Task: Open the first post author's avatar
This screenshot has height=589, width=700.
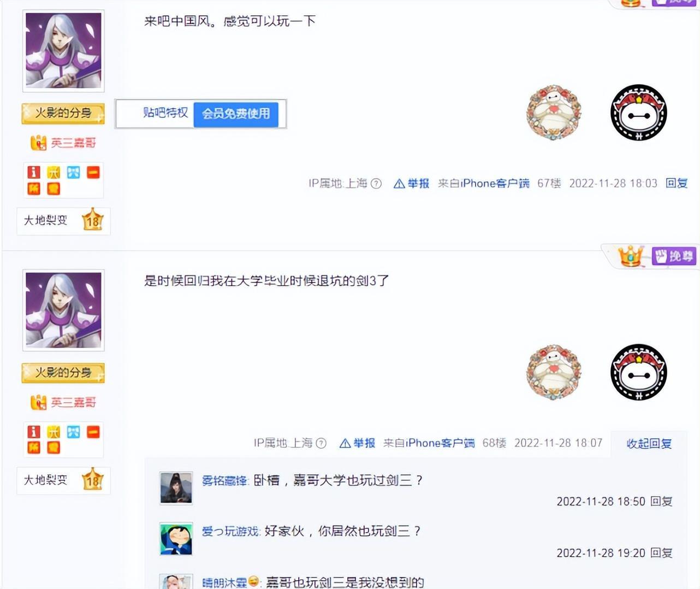Action: tap(63, 50)
